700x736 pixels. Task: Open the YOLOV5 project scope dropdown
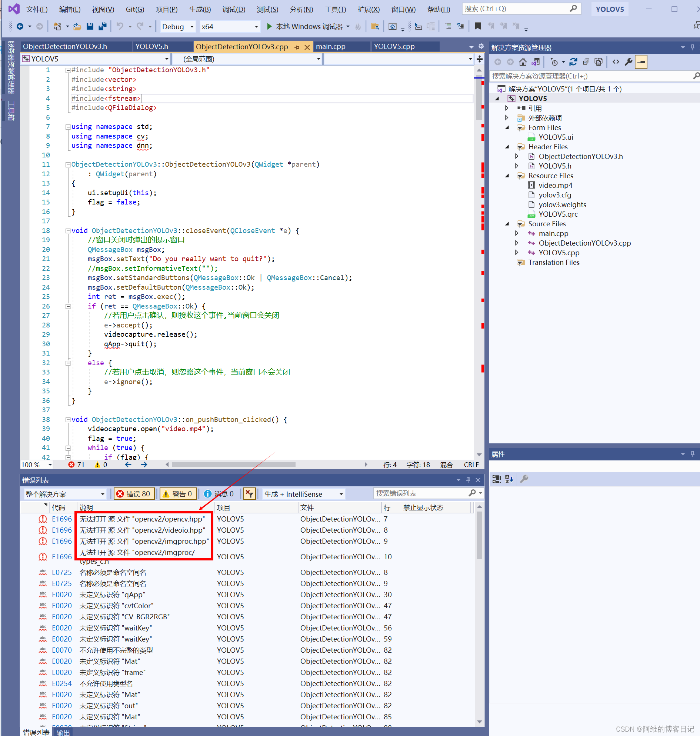point(96,59)
